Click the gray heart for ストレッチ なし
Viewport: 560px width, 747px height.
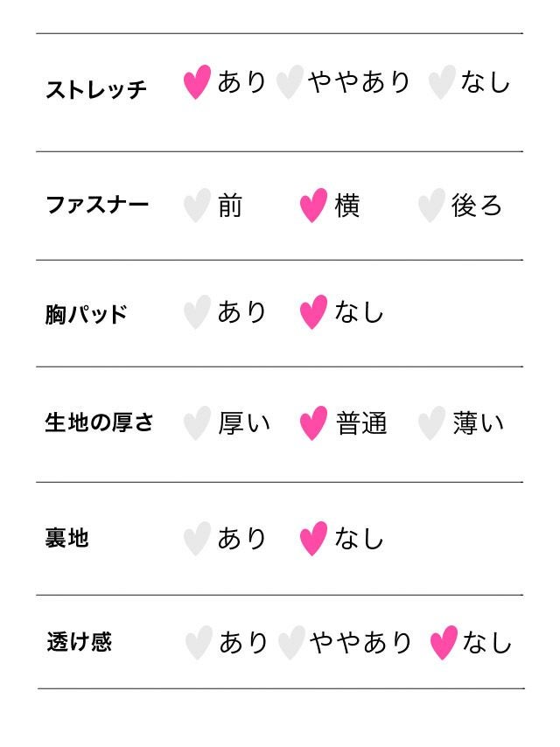(441, 83)
